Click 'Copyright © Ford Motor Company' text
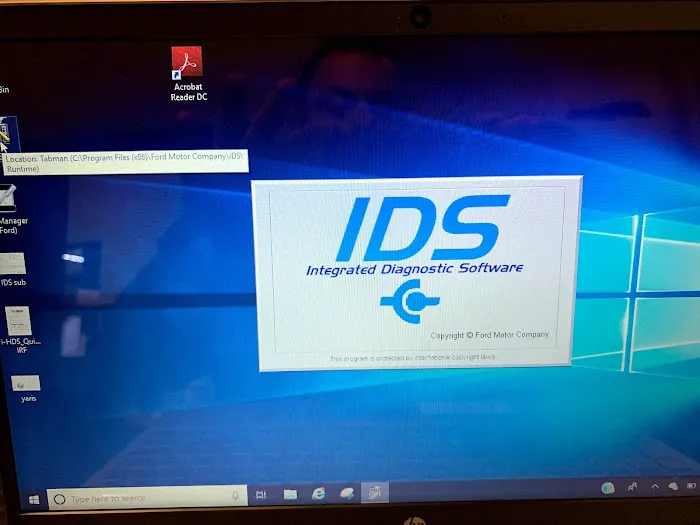Screen dimensions: 700x525 (489, 335)
